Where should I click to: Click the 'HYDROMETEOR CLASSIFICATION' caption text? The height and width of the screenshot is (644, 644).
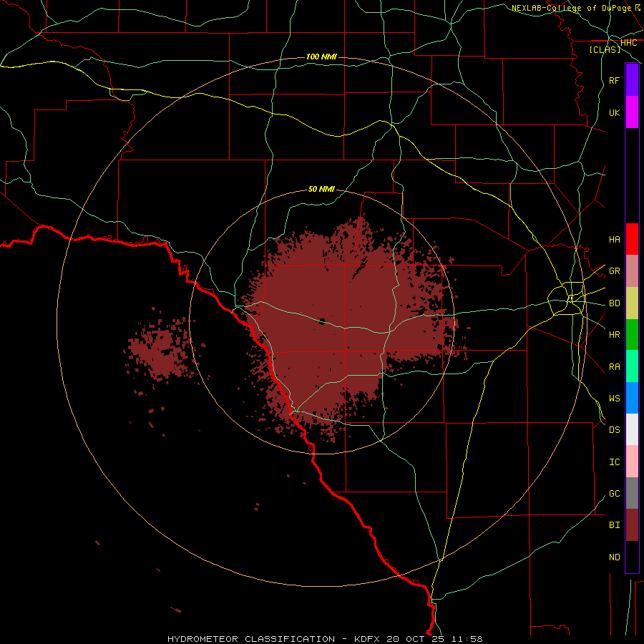pos(251,639)
